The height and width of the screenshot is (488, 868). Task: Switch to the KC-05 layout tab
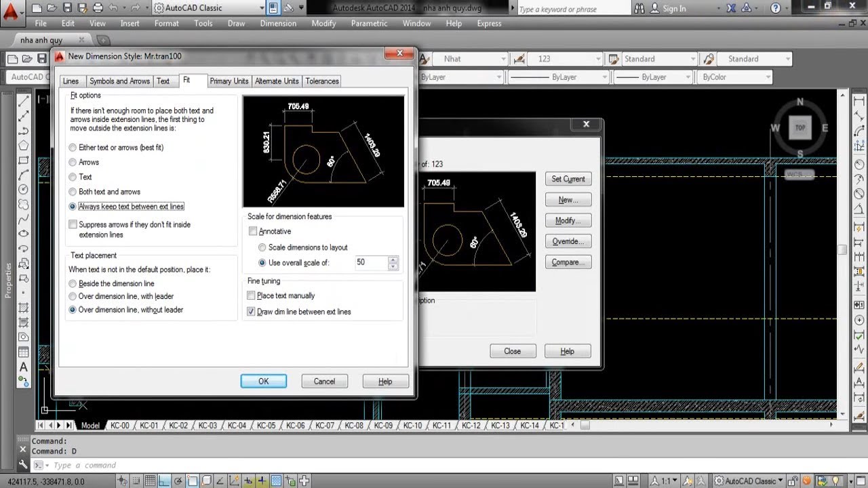tap(266, 426)
